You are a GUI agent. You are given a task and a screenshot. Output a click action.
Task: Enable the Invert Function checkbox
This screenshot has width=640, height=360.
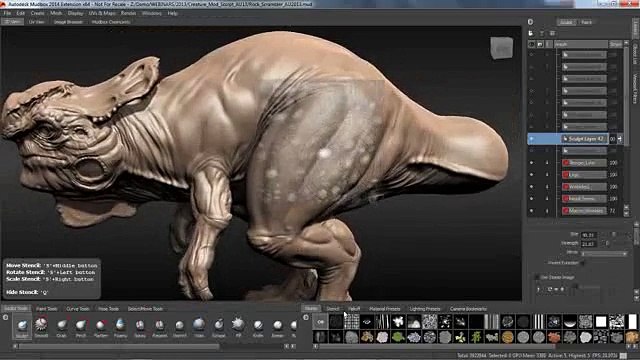pos(582,263)
